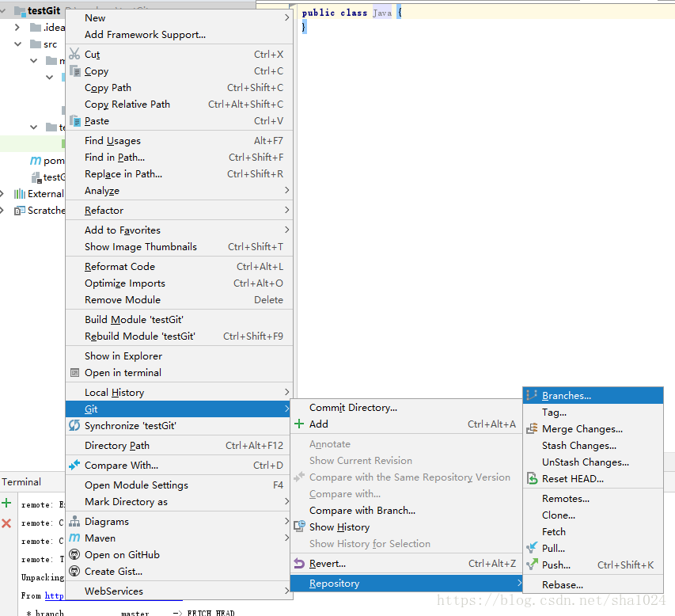Choose Clone... entry
Image resolution: width=675 pixels, height=616 pixels.
[x=593, y=515]
